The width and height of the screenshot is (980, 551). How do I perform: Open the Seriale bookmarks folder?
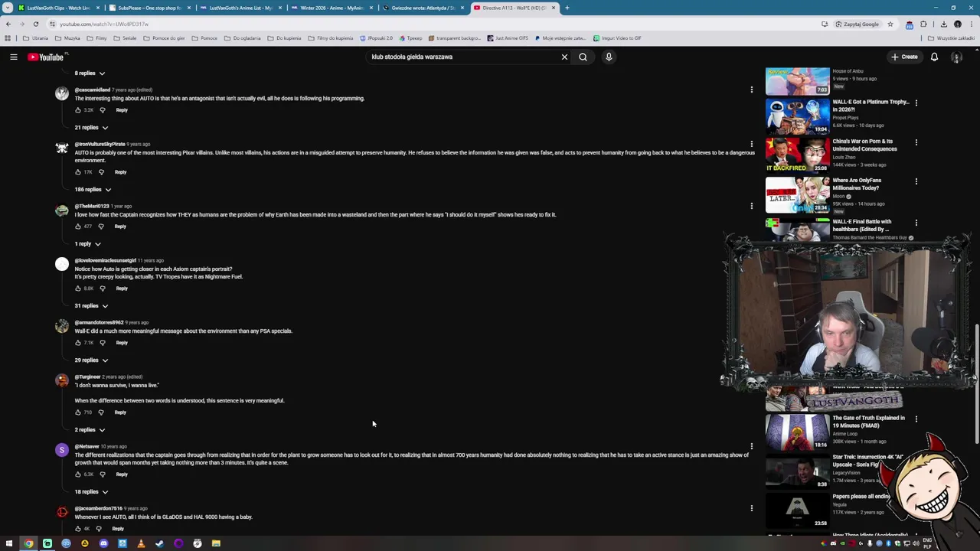click(125, 38)
